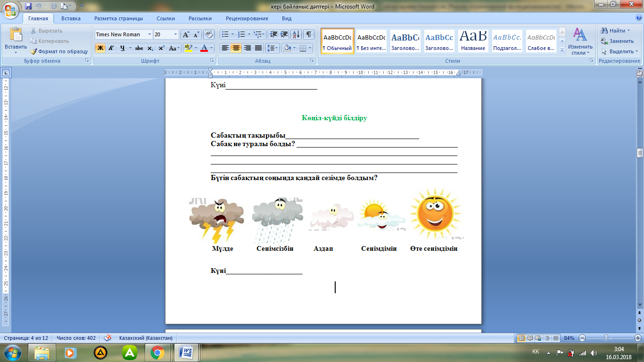Switch to Print Layout view in status bar
The width and height of the screenshot is (644, 362).
(521, 338)
